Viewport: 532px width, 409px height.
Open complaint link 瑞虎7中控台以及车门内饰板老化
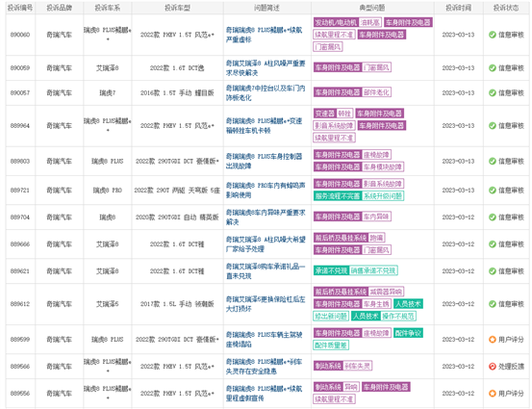(266, 92)
